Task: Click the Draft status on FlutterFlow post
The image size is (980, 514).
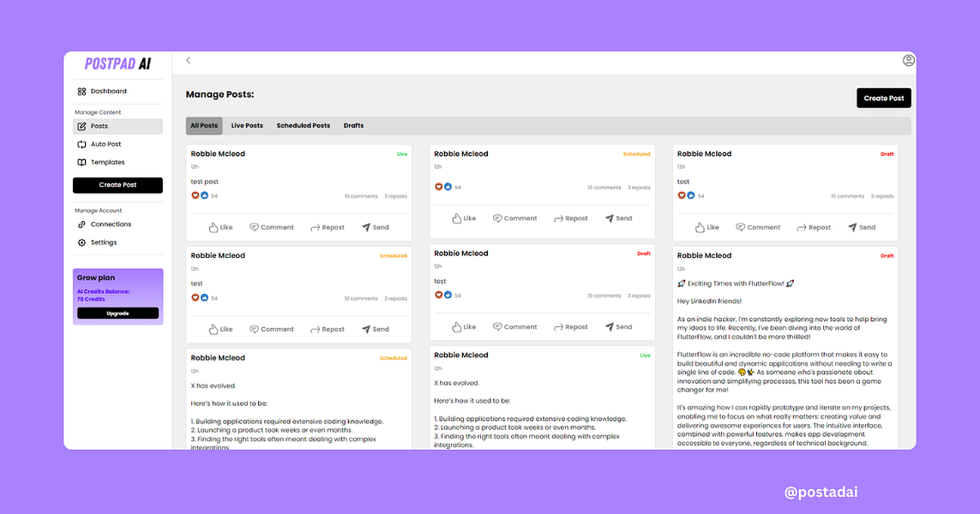Action: 887,255
